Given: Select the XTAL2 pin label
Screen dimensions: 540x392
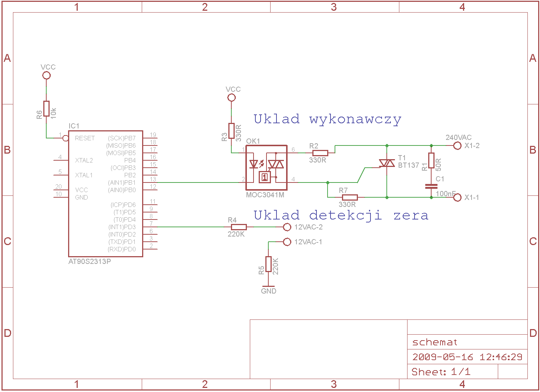Looking at the screenshot, I should tap(84, 160).
